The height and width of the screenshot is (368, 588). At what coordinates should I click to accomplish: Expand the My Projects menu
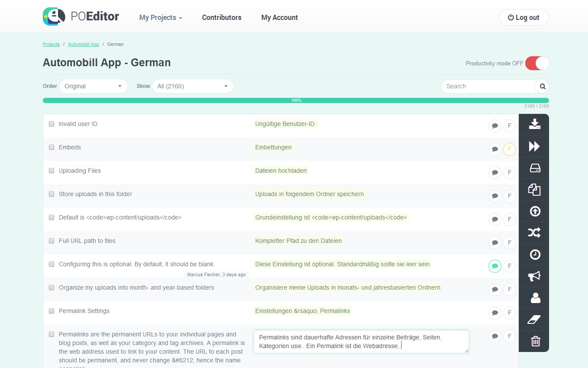(161, 18)
